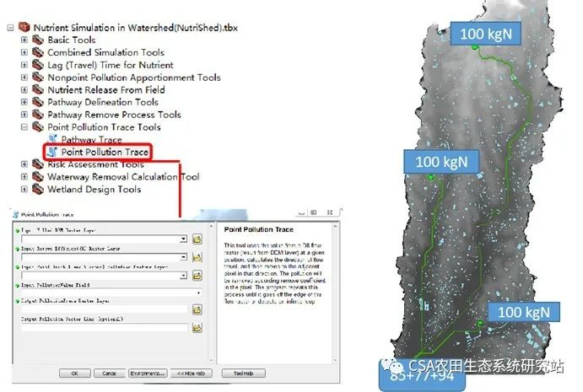Open the Filled DEM raster layer dropdown
Viewport: 583px width, 392px height.
pos(183,239)
